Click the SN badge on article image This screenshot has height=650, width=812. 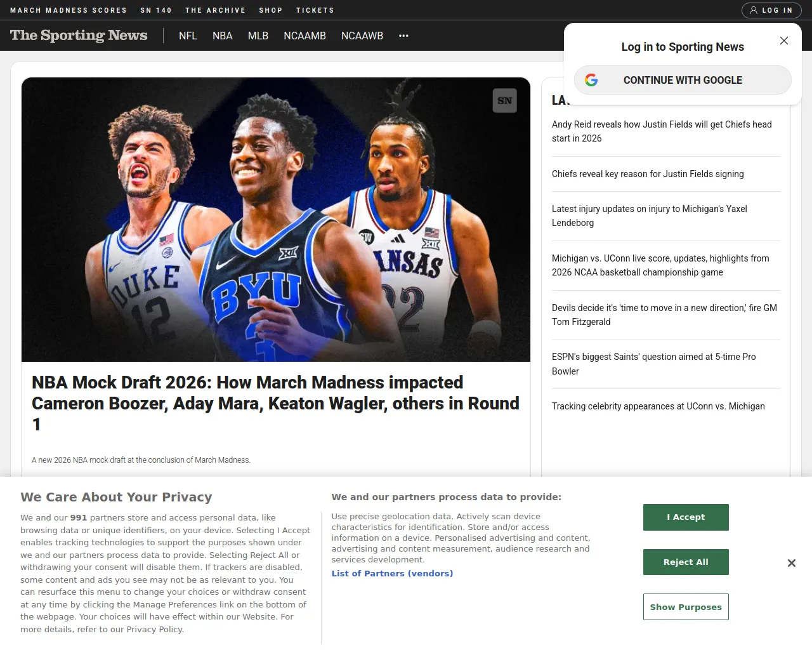pos(504,101)
